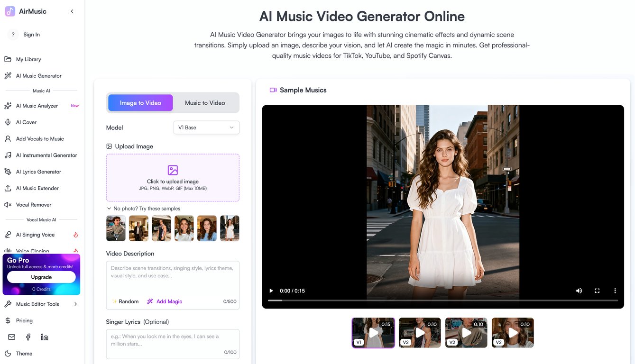Image resolution: width=635 pixels, height=364 pixels.
Task: Click the Upgrade button in Go Pro banner
Action: coord(41,277)
